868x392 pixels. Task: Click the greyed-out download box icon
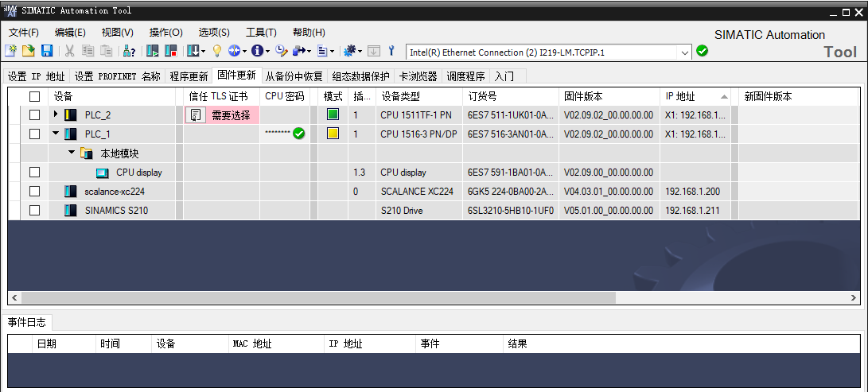[374, 51]
